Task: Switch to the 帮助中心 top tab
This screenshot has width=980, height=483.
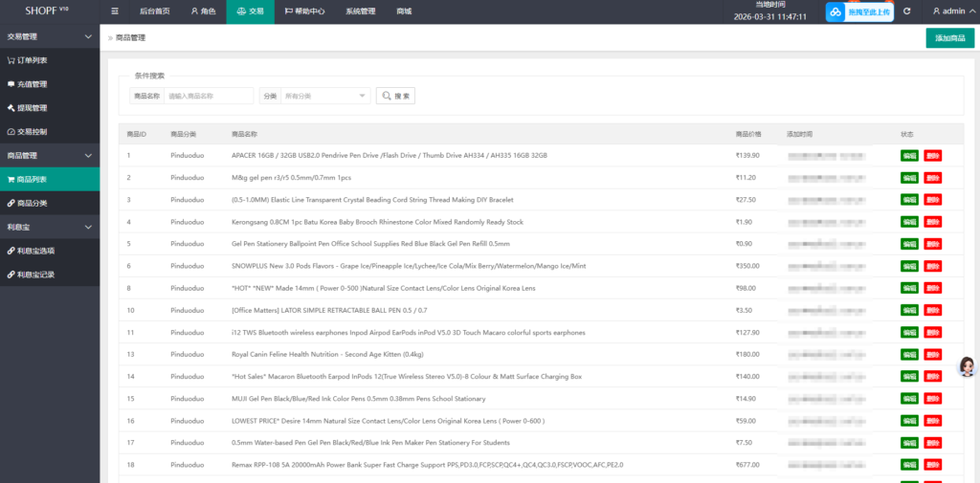Action: [x=302, y=11]
